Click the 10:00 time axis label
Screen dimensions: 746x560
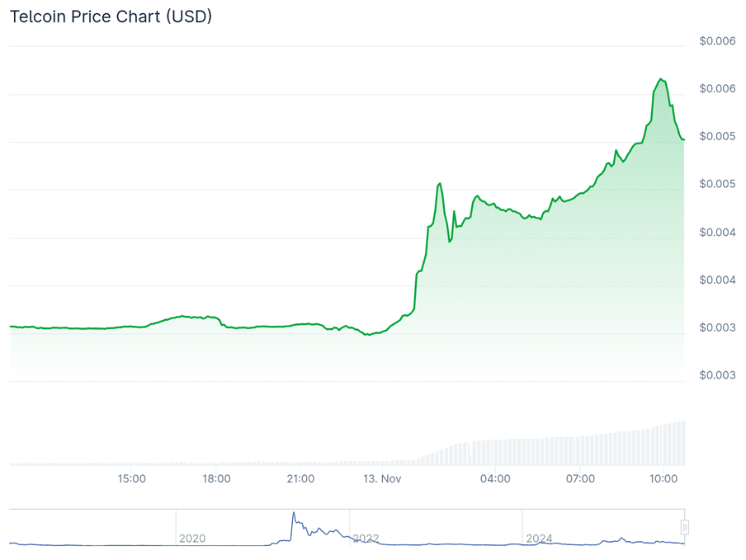[664, 478]
